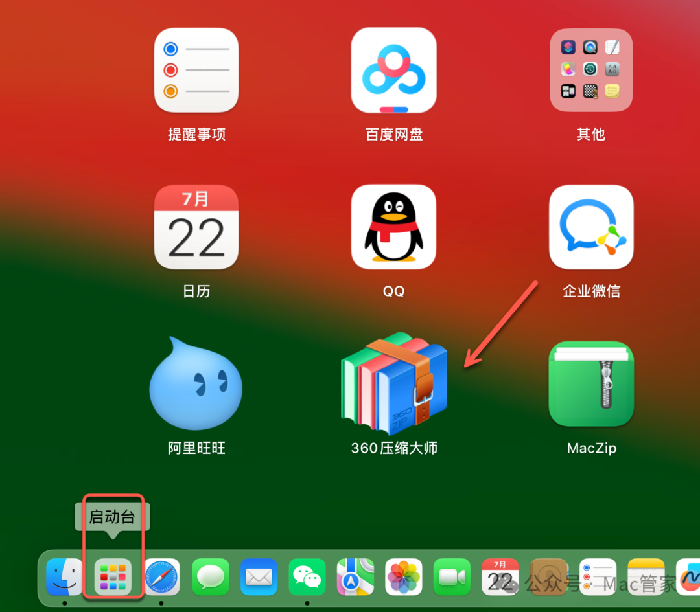Open the 提醒事项 (Reminders) app in Launchpad
The height and width of the screenshot is (612, 700).
[x=196, y=71]
